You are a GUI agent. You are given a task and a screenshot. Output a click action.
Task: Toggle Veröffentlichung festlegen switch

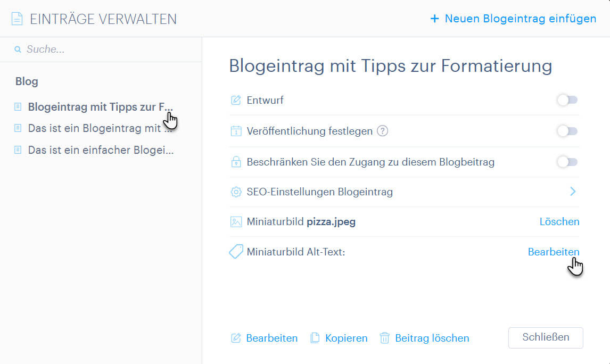coord(567,131)
